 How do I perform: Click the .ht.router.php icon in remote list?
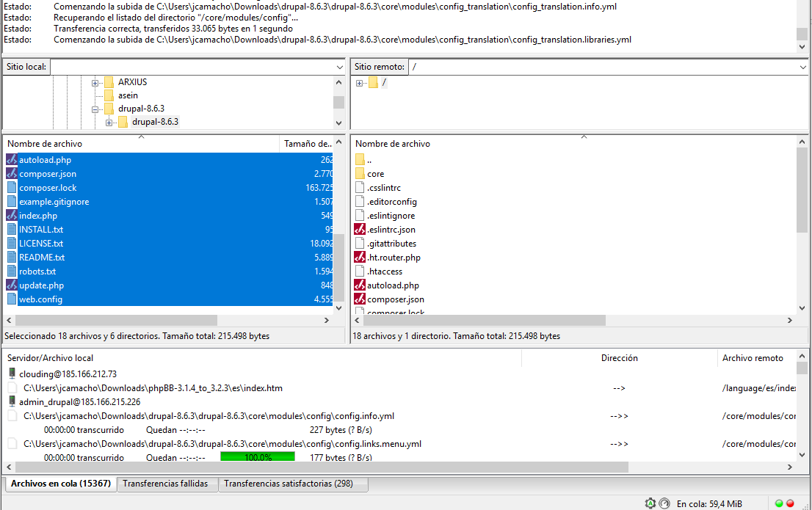360,258
